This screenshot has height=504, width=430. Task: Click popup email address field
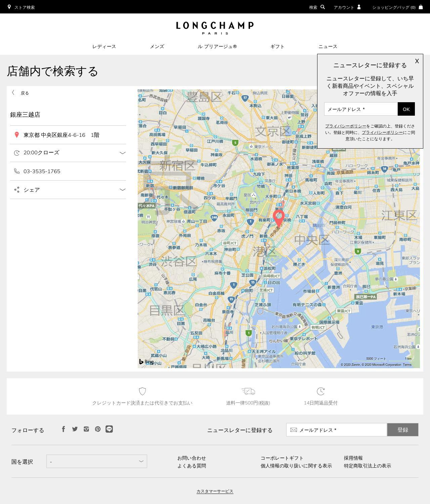[361, 109]
